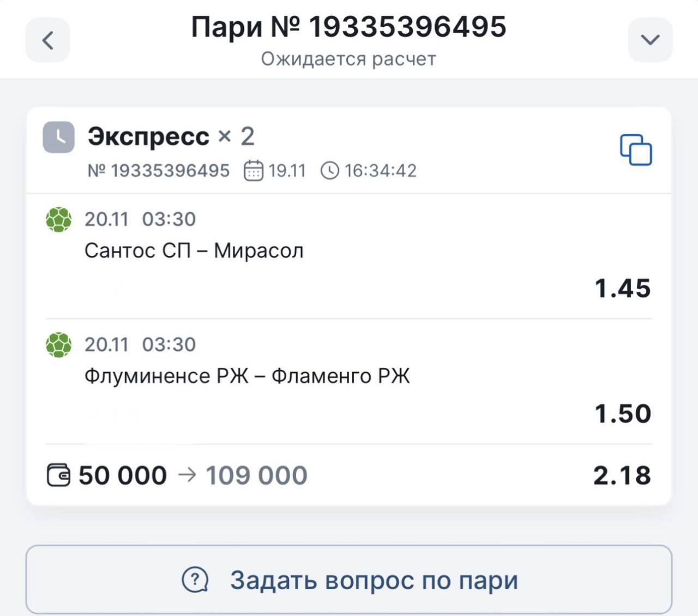The height and width of the screenshot is (616, 698).
Task: Tap the potential payout 109 000
Action: (256, 476)
